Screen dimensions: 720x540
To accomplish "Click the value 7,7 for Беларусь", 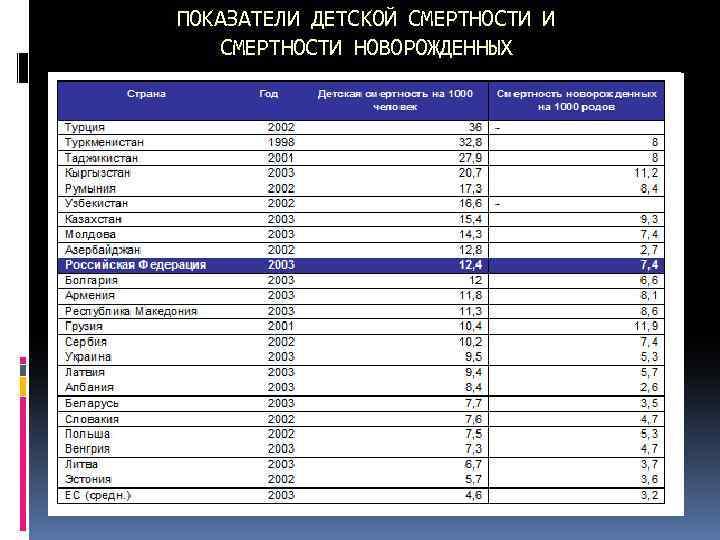I will coord(473,403).
